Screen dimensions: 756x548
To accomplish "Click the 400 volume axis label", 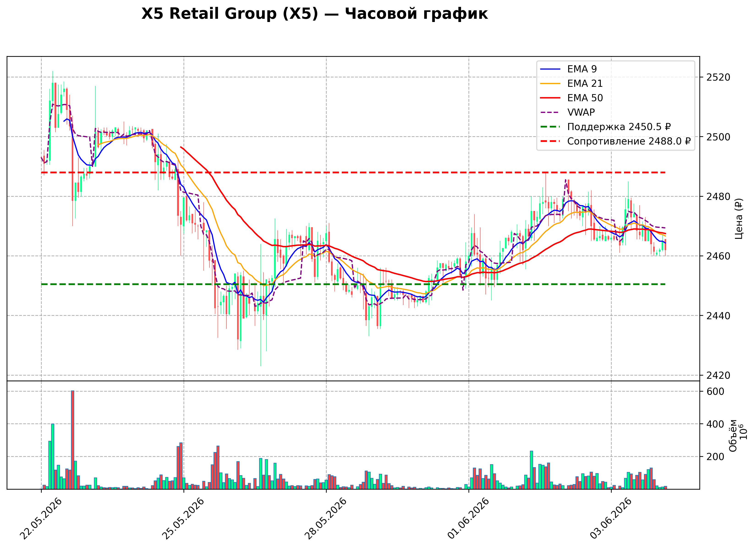I will tap(715, 424).
